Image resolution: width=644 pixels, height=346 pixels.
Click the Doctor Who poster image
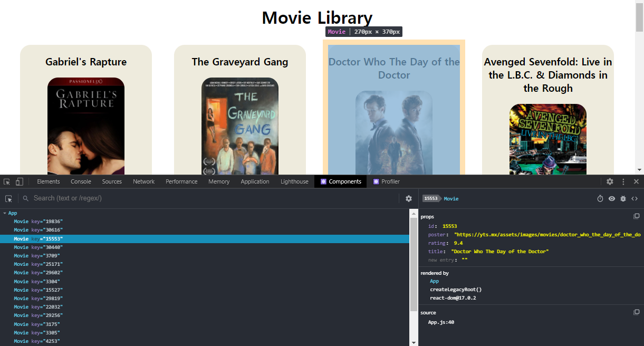[394, 132]
